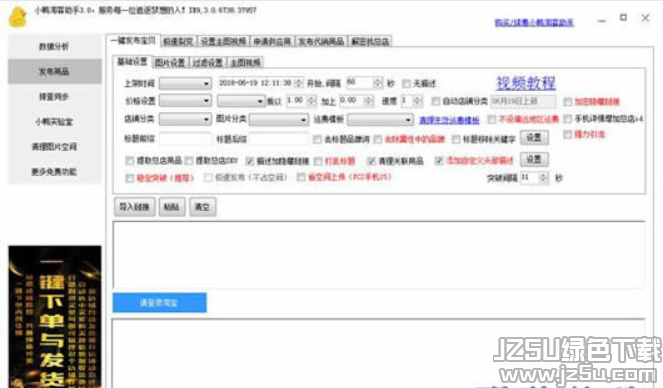Maximize the application window

click(623, 18)
